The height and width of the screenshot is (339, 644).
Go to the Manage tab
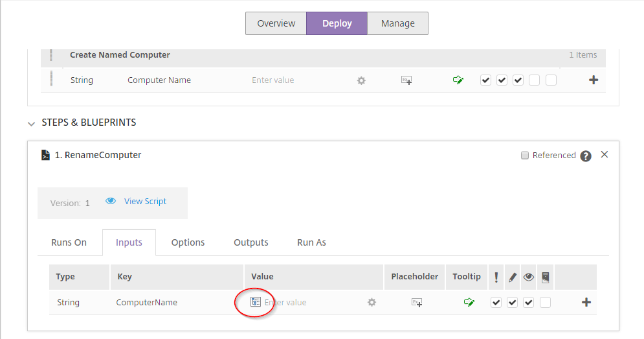(x=397, y=23)
